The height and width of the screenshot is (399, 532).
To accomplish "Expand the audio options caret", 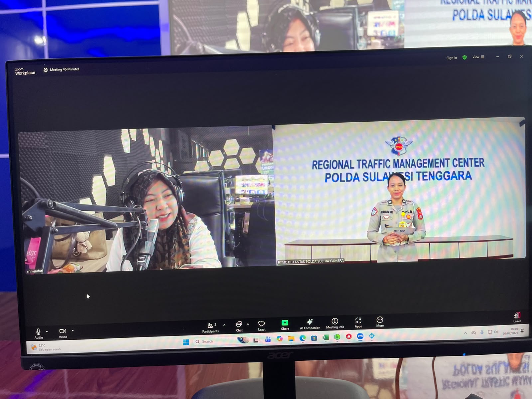I will coord(47,332).
